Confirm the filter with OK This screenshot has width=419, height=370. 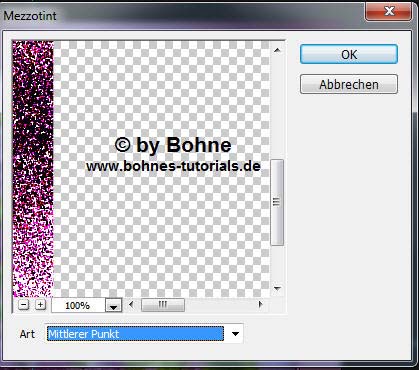pos(349,54)
